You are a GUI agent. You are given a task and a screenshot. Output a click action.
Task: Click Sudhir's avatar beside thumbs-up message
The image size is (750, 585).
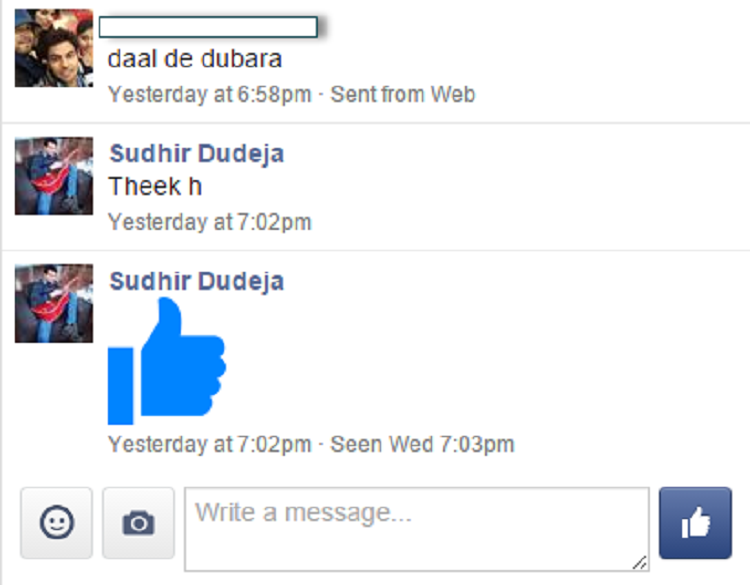54,303
